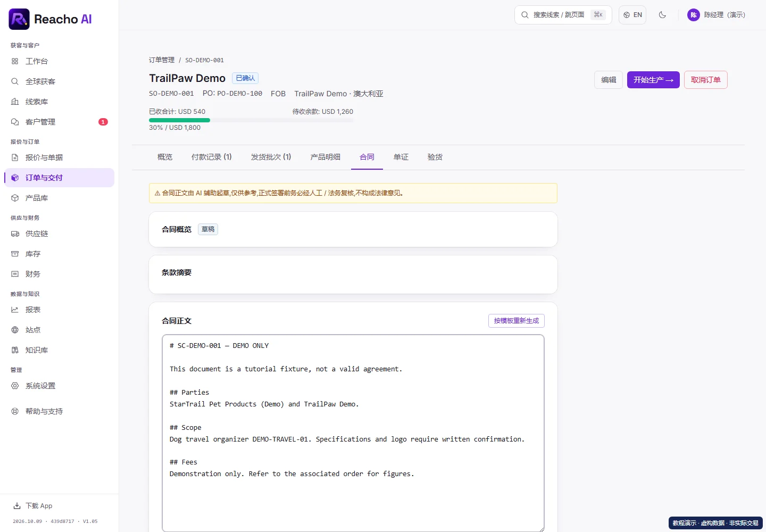Image resolution: width=766 pixels, height=532 pixels.
Task: Select the 合同 tab
Action: (367, 157)
